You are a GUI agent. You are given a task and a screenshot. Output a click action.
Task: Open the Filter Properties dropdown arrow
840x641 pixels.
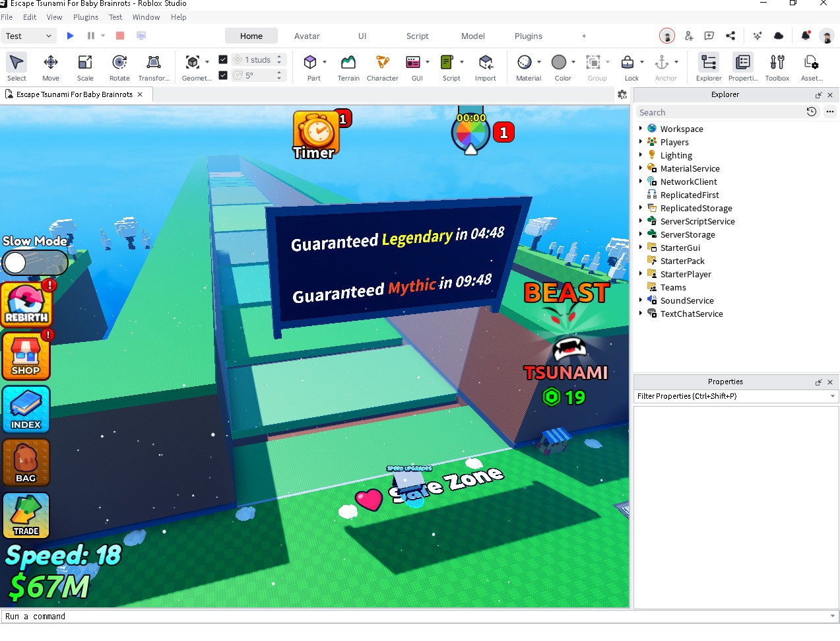pos(833,396)
